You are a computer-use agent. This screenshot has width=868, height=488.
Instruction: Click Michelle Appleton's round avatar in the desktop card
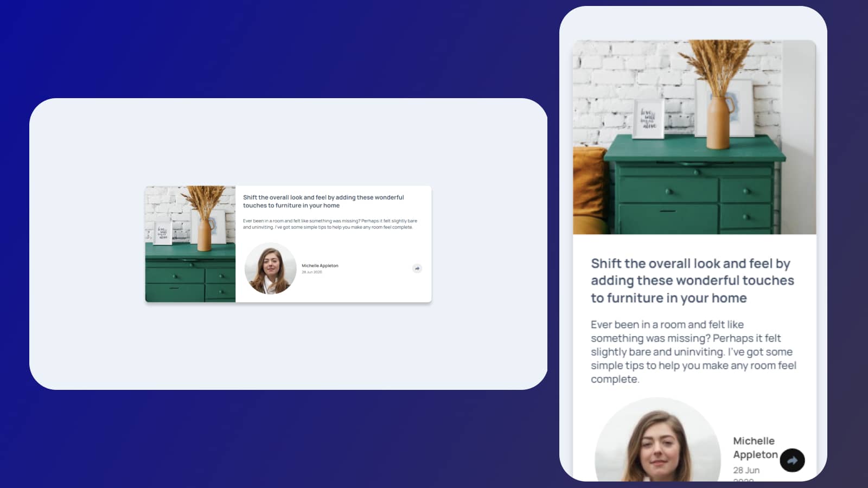pos(270,268)
